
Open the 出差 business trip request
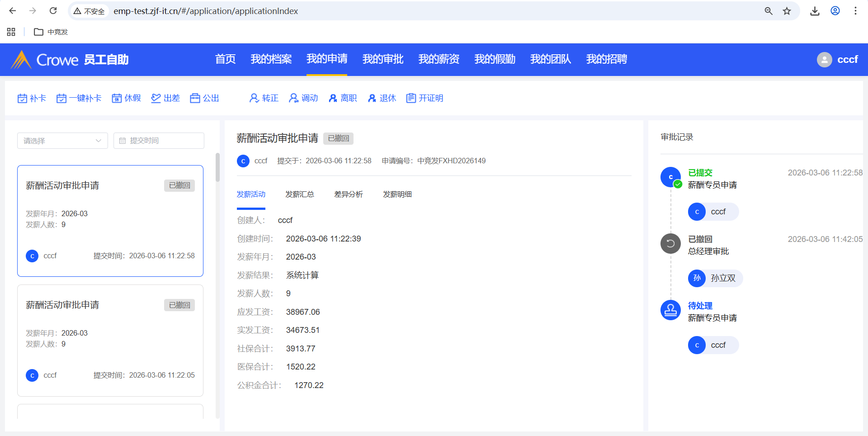click(x=165, y=98)
